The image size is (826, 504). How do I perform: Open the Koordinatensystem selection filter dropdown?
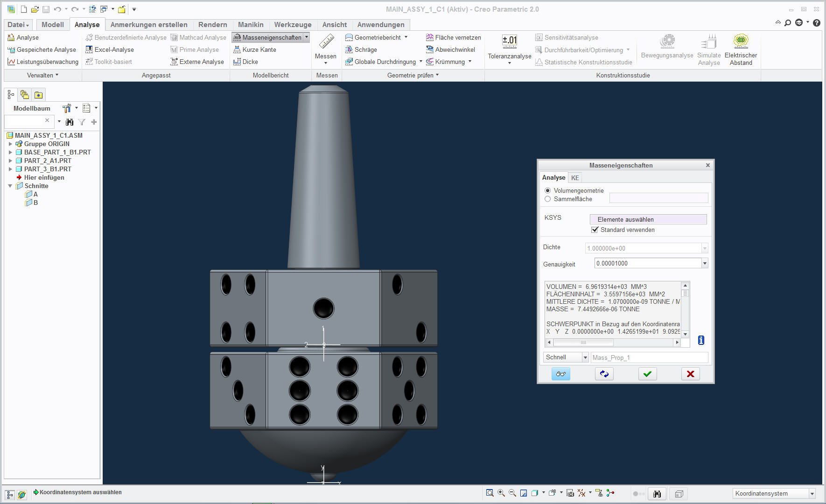(x=812, y=494)
